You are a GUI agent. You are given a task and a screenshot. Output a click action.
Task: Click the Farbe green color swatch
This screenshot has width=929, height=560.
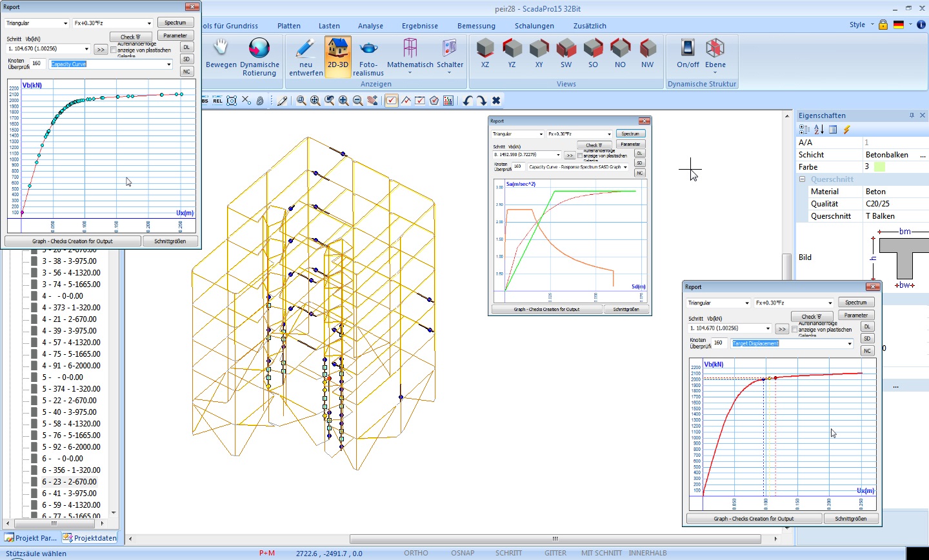[879, 167]
